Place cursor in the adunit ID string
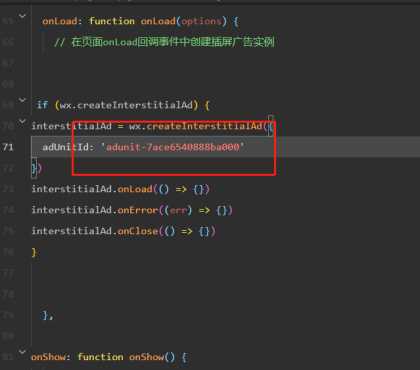The height and width of the screenshot is (370, 420). (x=173, y=147)
